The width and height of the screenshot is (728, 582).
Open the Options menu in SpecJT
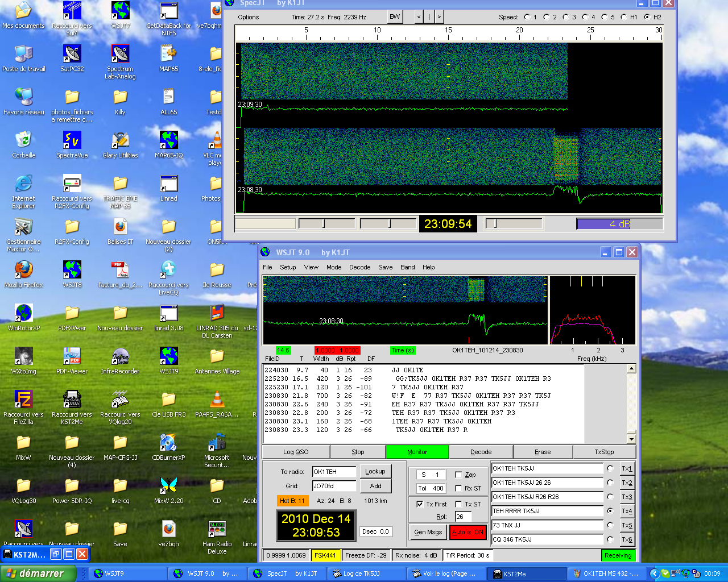249,17
